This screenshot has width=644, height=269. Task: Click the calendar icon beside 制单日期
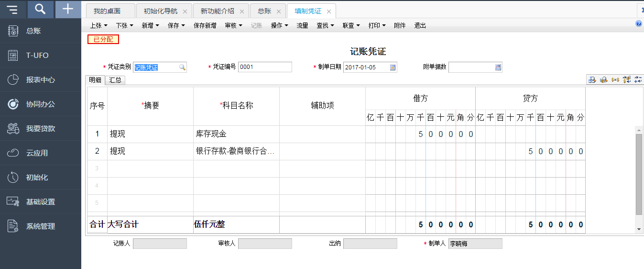(x=393, y=67)
